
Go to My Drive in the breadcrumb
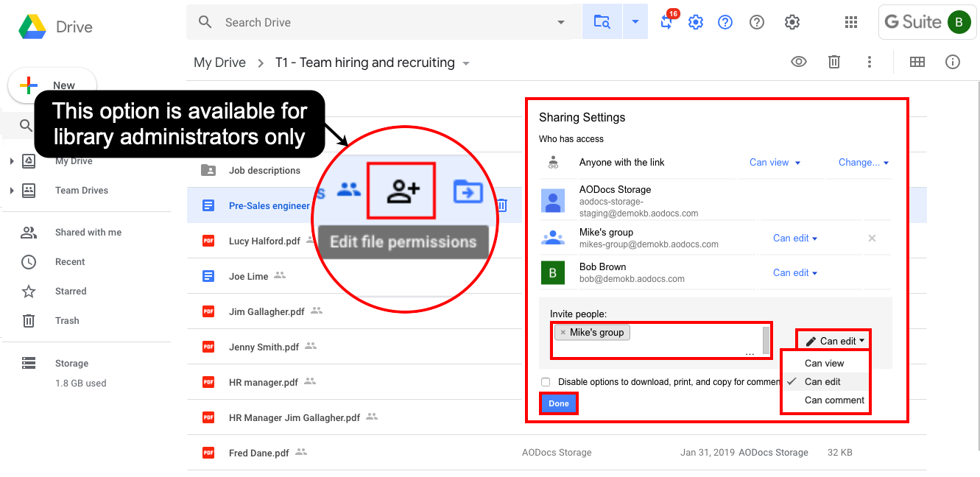tap(219, 63)
